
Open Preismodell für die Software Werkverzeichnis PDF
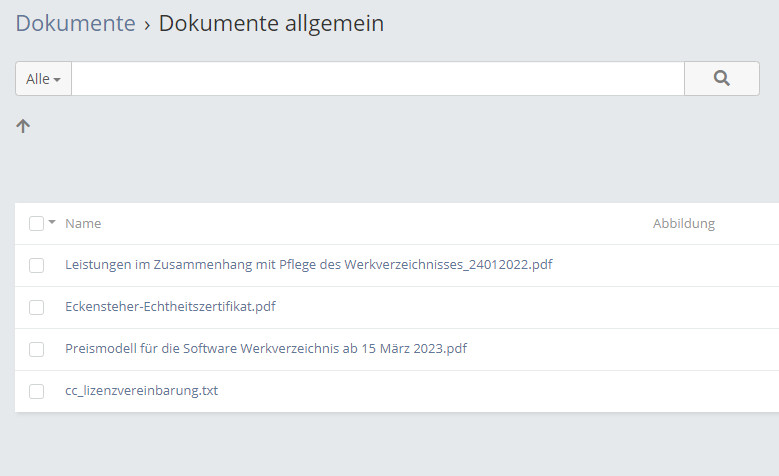click(266, 349)
